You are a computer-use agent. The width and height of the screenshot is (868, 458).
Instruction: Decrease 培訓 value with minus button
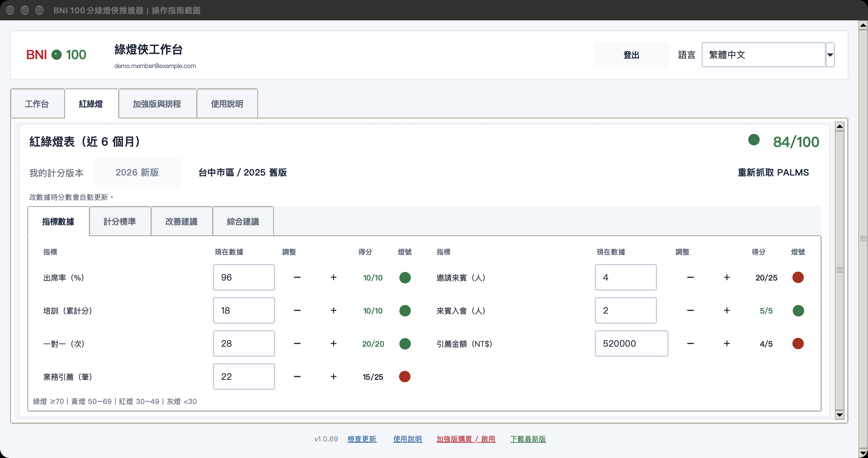coord(297,310)
